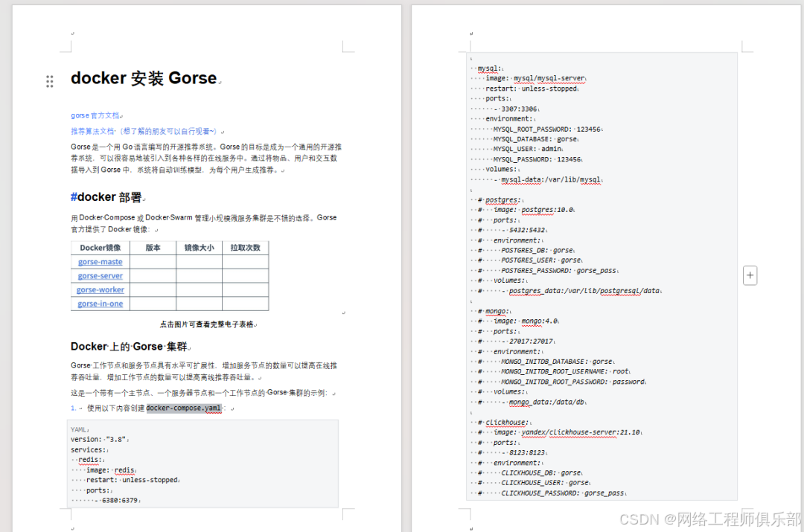Click the mysql: line on right page
804x532 pixels.
[x=489, y=68]
